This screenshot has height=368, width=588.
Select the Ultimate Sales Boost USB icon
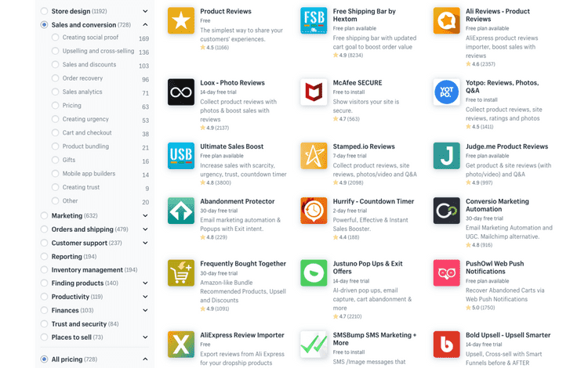pos(181,155)
